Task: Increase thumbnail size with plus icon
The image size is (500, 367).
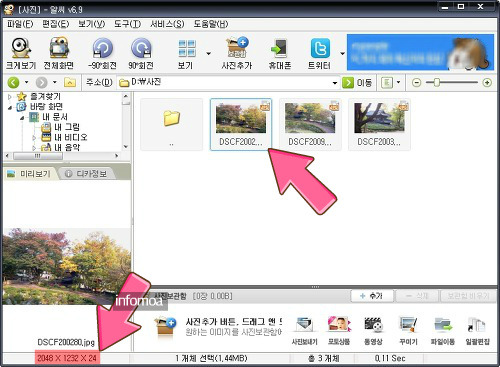Action: coord(487,82)
